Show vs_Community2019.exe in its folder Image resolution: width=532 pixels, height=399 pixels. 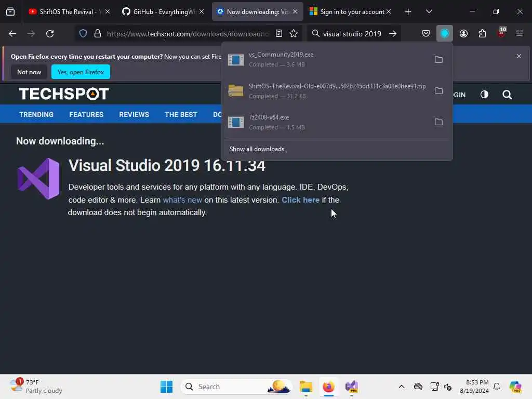pos(438,60)
